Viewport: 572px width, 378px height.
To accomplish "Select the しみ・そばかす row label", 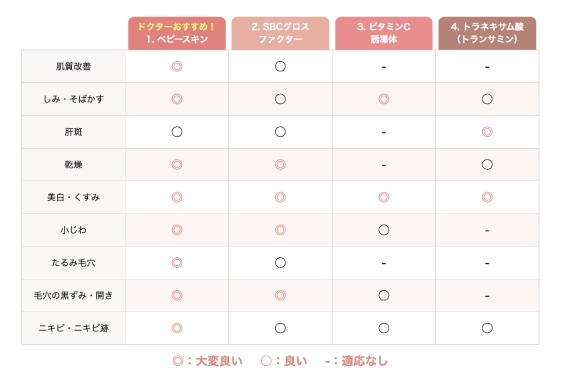I will click(x=73, y=99).
